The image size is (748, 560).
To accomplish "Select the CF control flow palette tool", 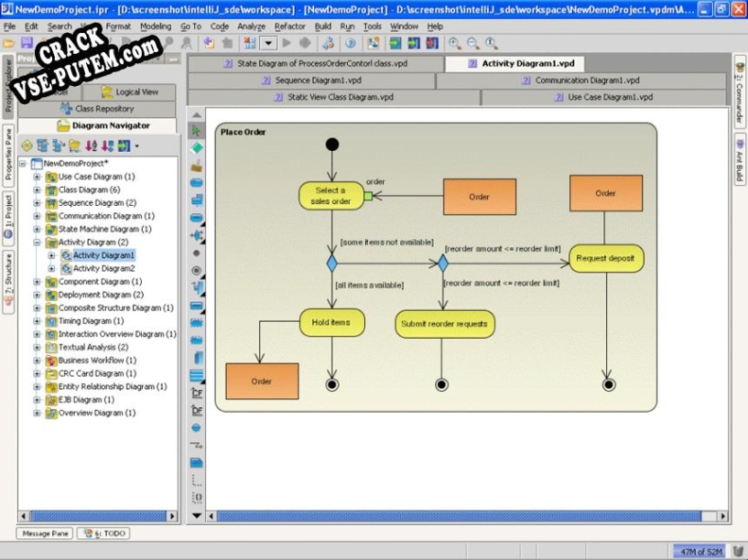I will point(197,393).
